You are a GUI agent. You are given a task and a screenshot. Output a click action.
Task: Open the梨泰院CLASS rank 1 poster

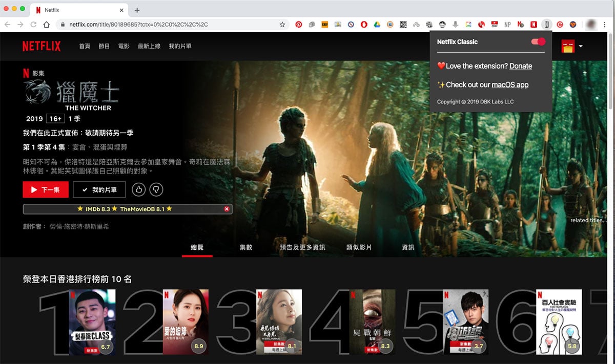point(92,322)
